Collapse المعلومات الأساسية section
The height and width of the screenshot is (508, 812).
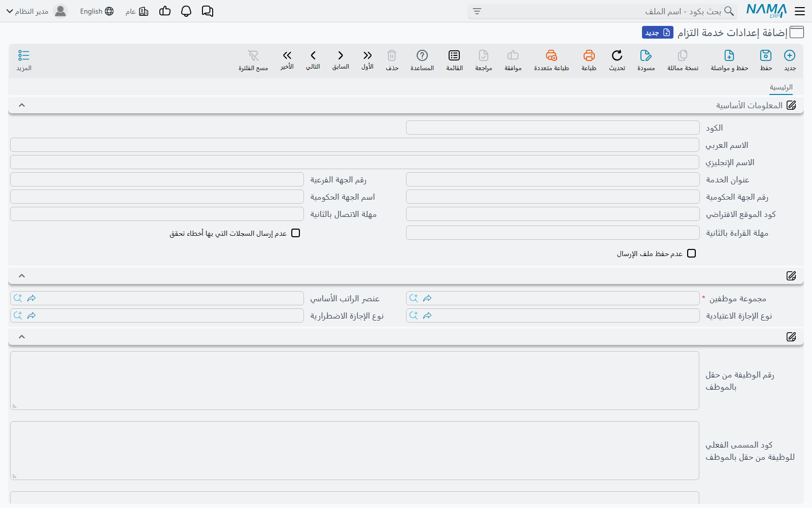coord(22,105)
